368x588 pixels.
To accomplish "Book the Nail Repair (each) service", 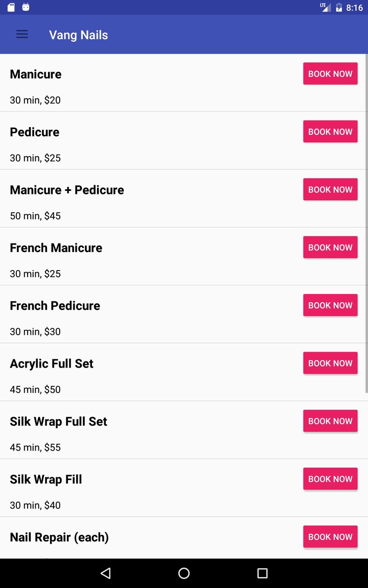I will [330, 537].
